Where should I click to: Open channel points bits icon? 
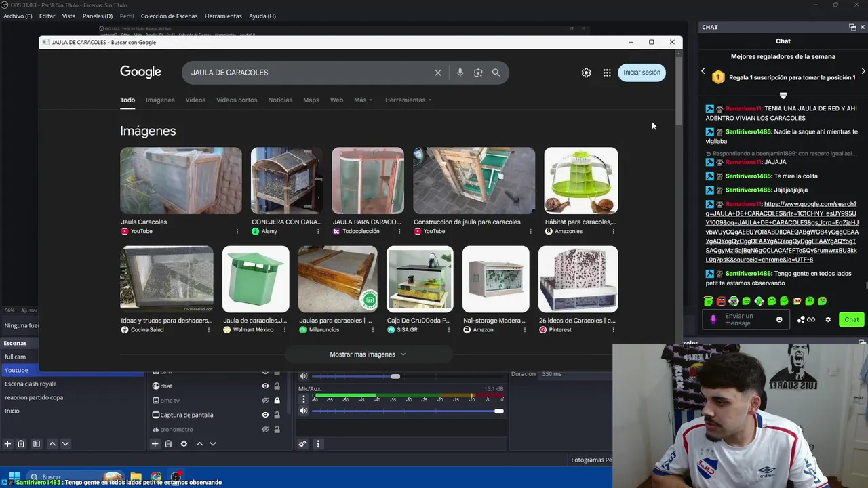pyautogui.click(x=806, y=319)
